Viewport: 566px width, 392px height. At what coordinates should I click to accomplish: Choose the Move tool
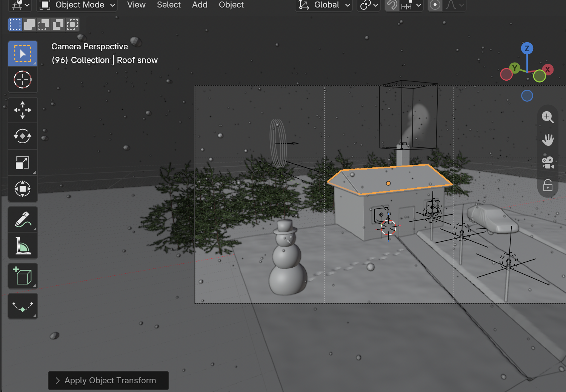pyautogui.click(x=23, y=110)
